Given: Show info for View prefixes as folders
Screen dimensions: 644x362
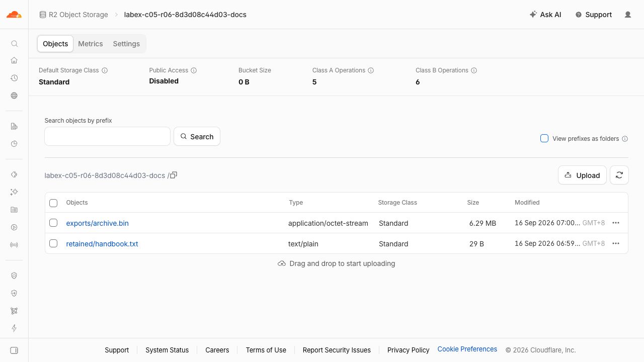Looking at the screenshot, I should [x=625, y=139].
